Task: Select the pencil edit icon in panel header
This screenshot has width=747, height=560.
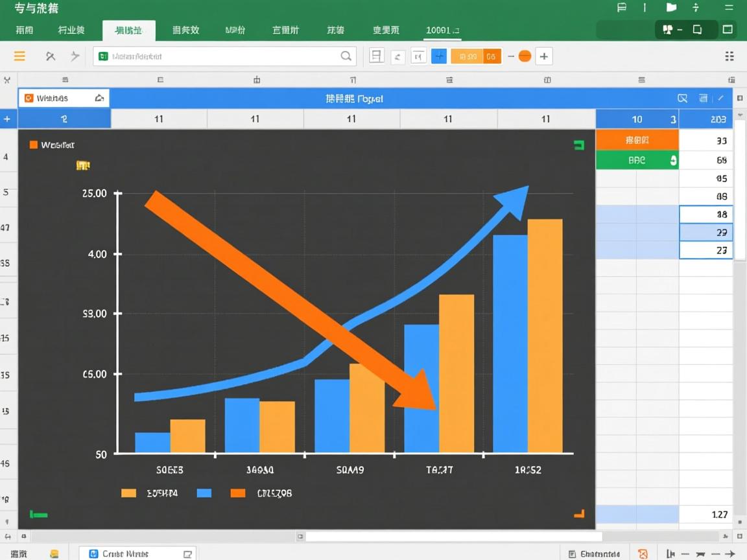Action: coord(720,99)
